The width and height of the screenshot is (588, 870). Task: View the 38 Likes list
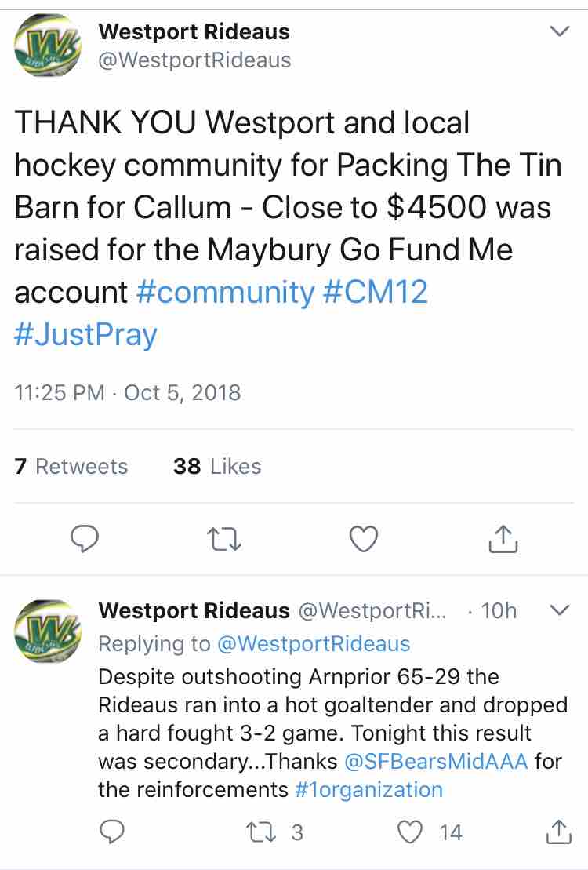tap(217, 466)
